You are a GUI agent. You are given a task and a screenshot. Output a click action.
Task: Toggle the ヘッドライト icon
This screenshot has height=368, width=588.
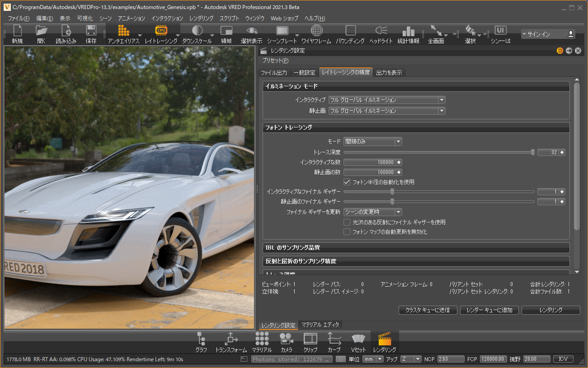tap(381, 31)
